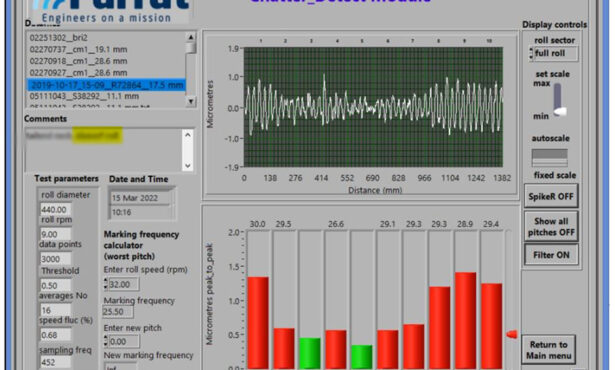Click the Enter new pitch stepper arrows

[105, 341]
